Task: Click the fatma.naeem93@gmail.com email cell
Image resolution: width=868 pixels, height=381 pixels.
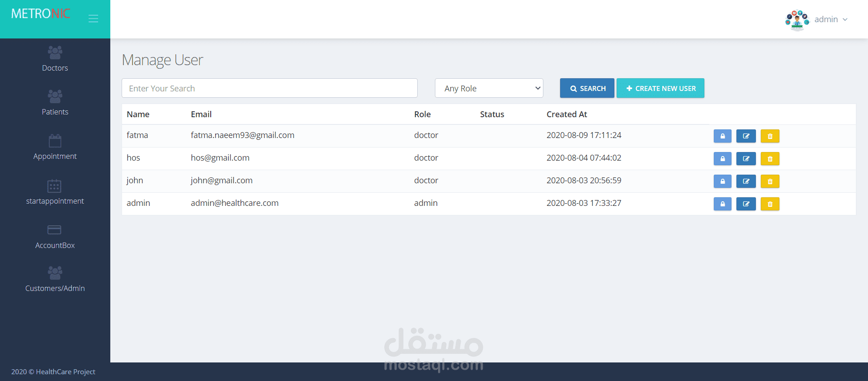Action: coord(242,135)
